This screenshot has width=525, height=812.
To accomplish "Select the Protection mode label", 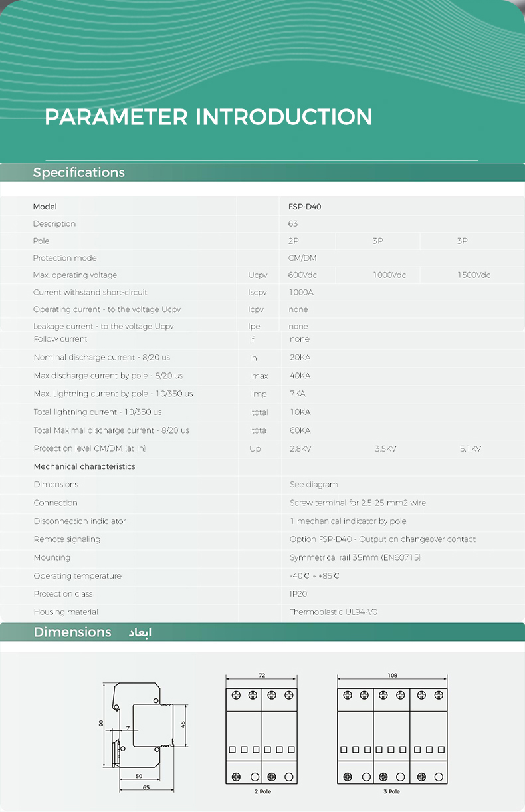I will point(64,258).
